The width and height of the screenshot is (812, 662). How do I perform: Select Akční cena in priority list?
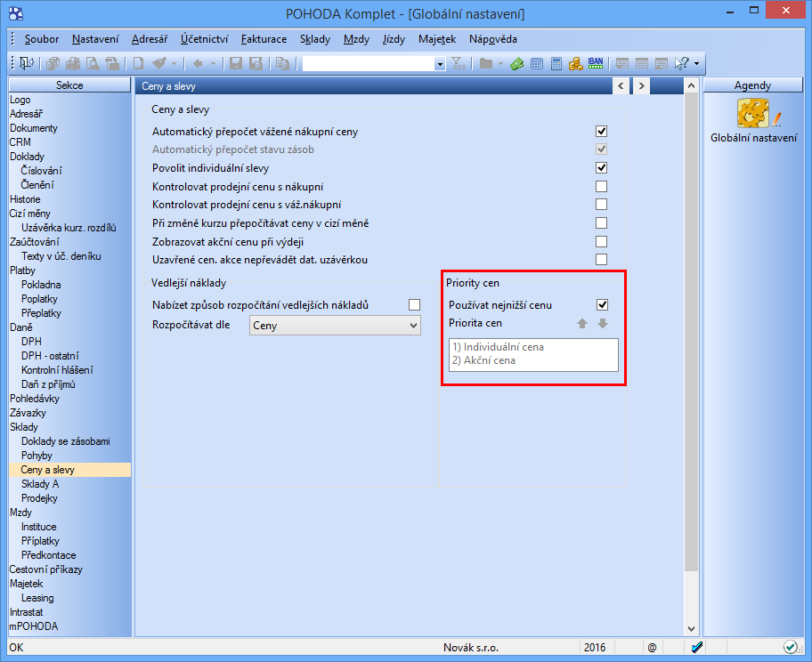pyautogui.click(x=483, y=360)
